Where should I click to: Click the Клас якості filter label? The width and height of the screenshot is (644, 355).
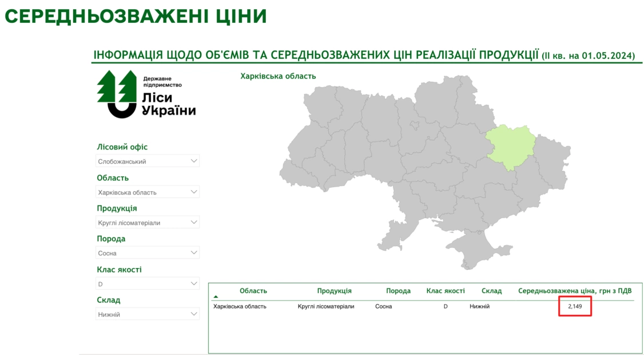(x=119, y=270)
